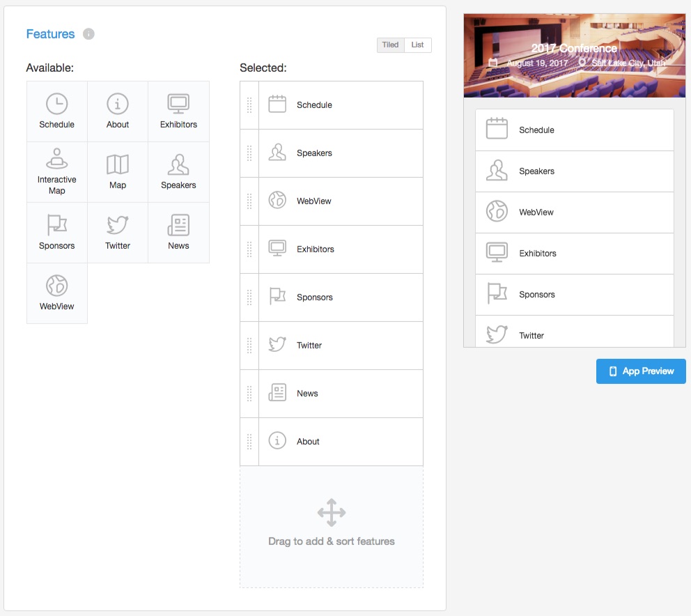Open Twitter in the app preview
This screenshot has width=691, height=616.
[575, 332]
